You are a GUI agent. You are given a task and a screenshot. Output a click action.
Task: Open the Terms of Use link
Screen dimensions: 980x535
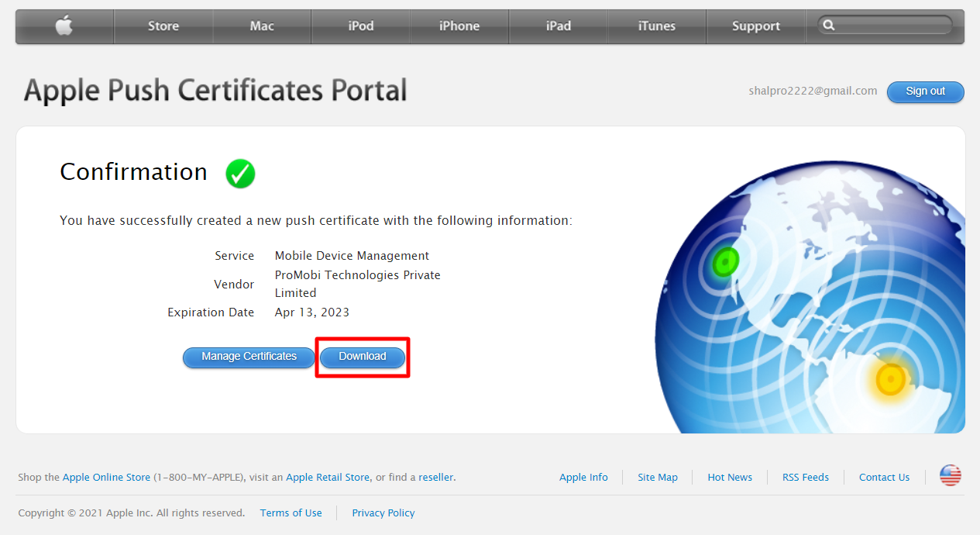291,513
